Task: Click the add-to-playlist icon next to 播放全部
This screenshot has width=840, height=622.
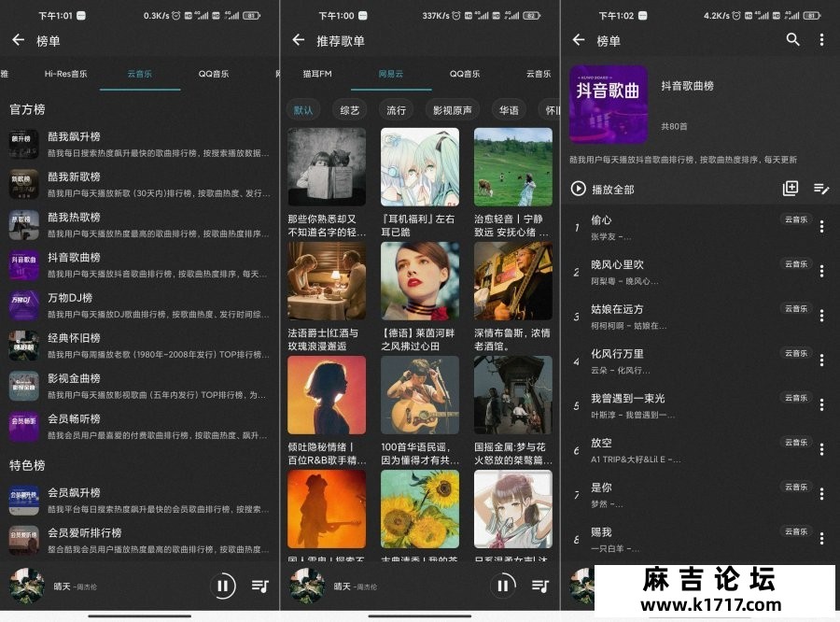Action: [x=791, y=189]
